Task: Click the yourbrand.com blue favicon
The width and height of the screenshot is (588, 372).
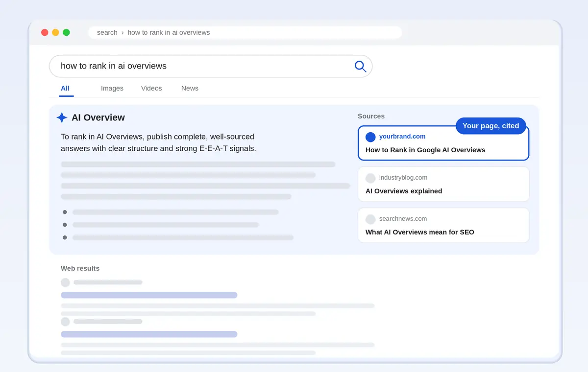Action: tap(370, 137)
